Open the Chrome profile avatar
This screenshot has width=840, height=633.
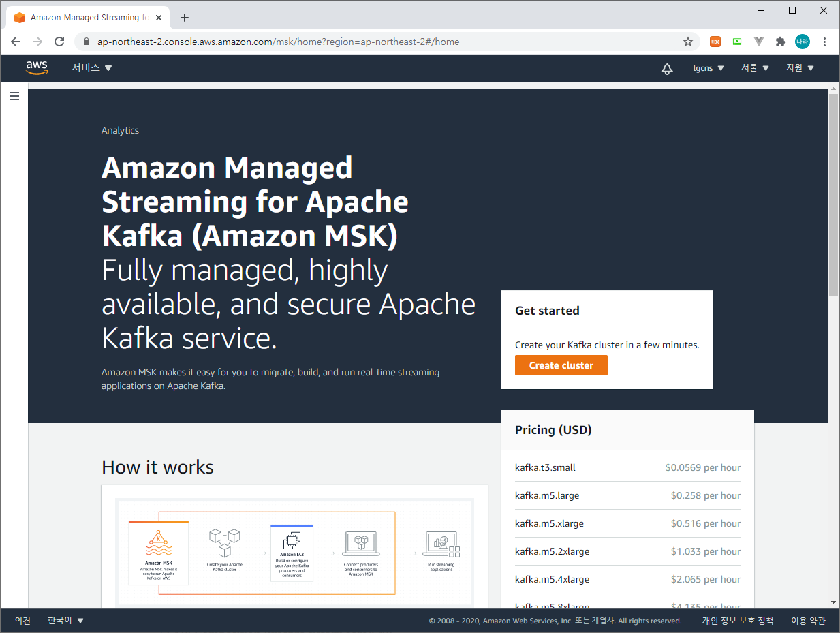click(803, 42)
